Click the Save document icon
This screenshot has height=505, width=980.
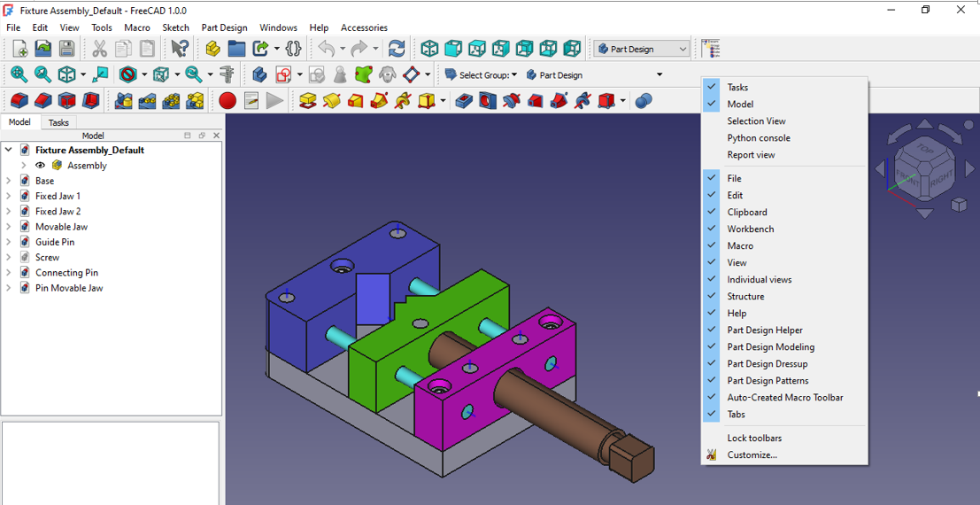click(x=66, y=49)
